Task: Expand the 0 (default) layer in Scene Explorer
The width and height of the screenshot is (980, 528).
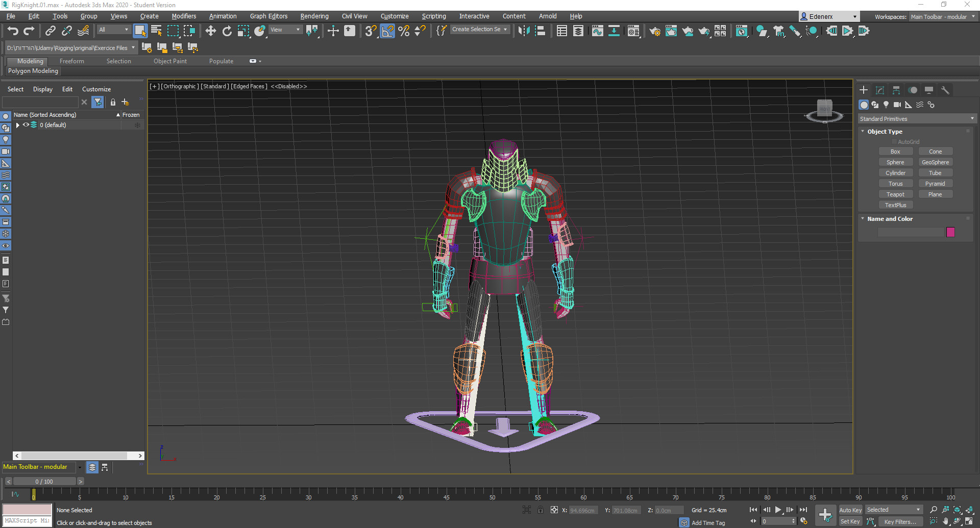Action: [x=17, y=124]
